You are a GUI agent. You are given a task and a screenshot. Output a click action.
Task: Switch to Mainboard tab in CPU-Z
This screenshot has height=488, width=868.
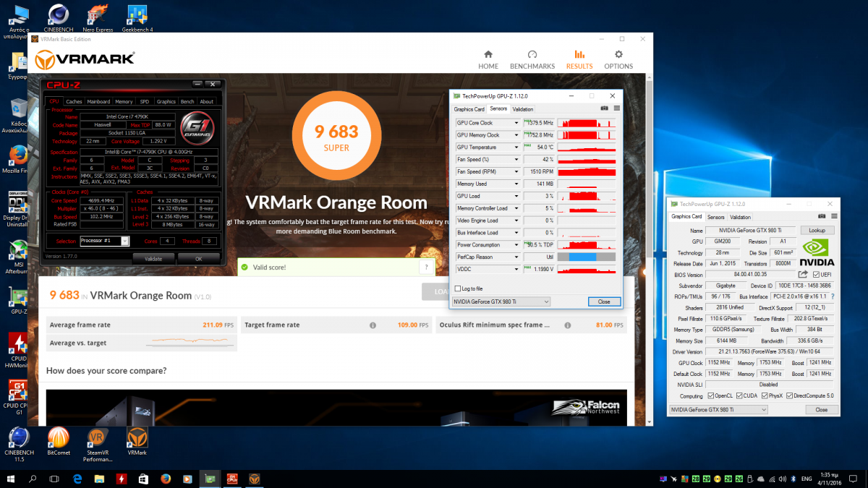click(x=98, y=102)
